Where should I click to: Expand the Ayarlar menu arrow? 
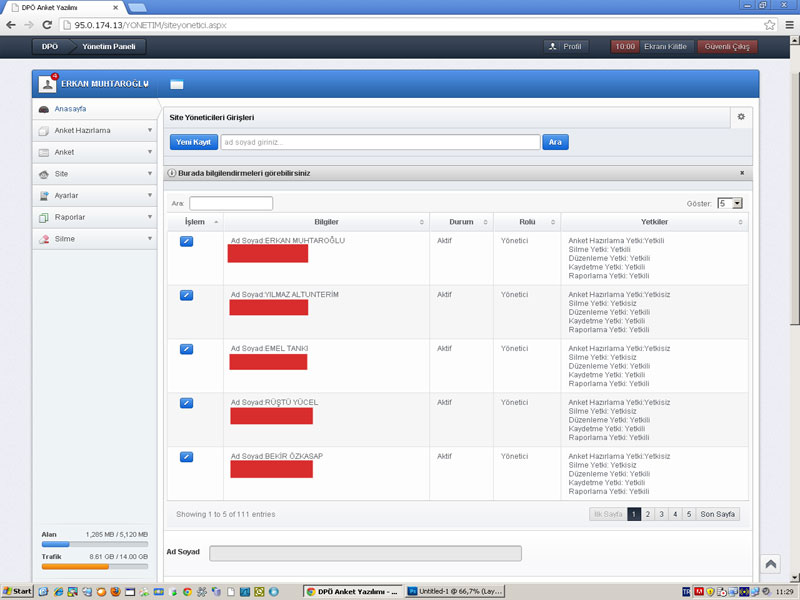(150, 195)
